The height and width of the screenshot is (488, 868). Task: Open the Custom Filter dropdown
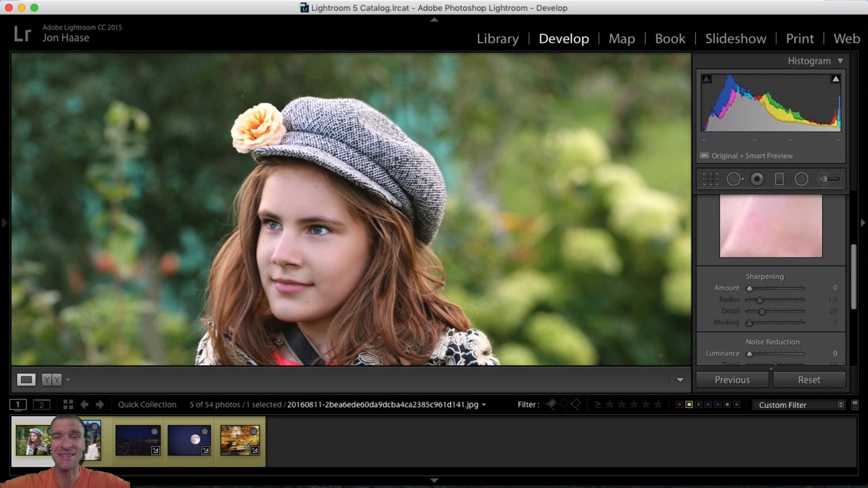pyautogui.click(x=799, y=405)
